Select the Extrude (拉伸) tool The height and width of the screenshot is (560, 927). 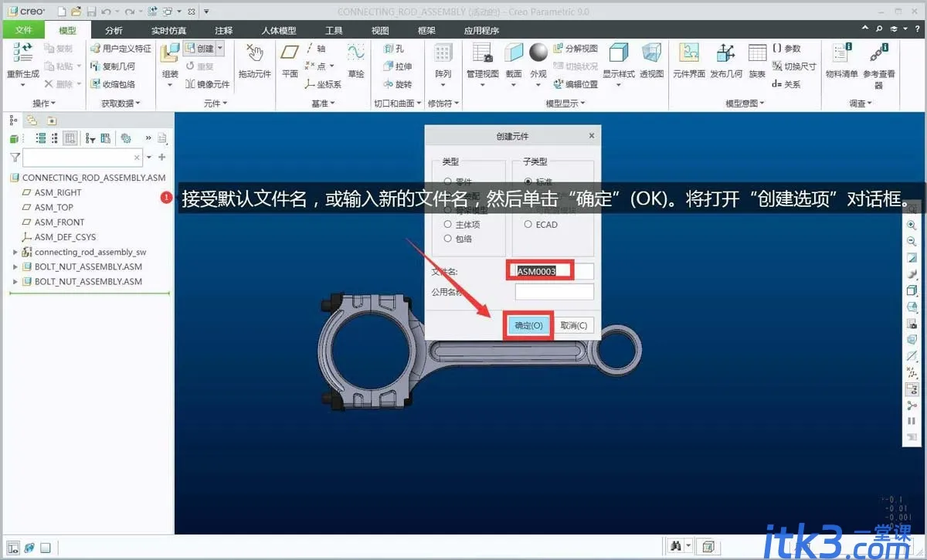coord(398,66)
